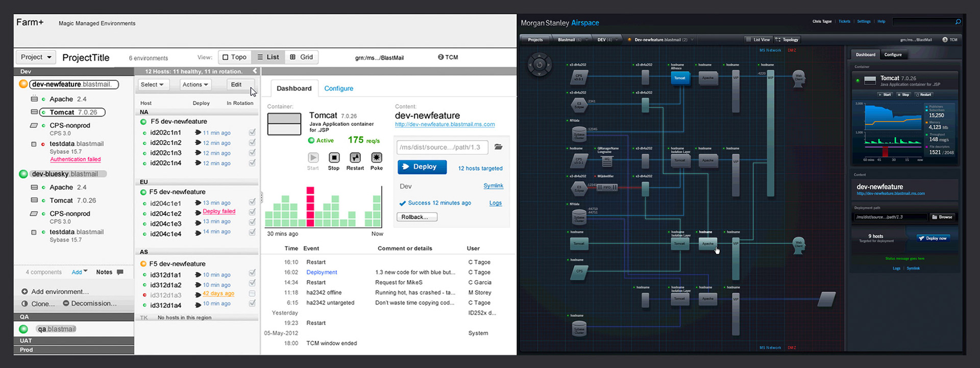Select the CPS parallelogram node on the hostname row
The width and height of the screenshot is (980, 368).
(579, 272)
